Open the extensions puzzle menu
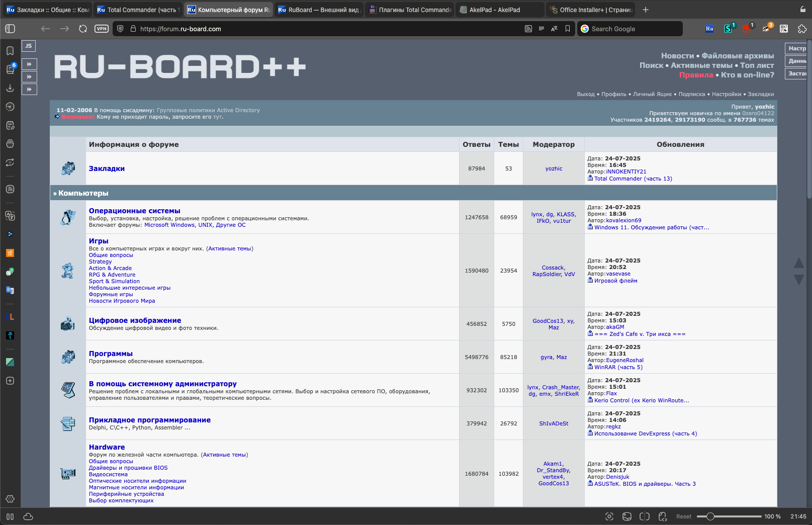This screenshot has height=525, width=812. pos(802,29)
